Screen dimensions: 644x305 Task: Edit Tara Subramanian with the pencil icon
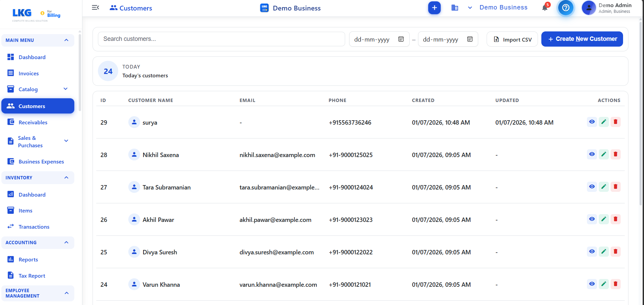tap(604, 187)
